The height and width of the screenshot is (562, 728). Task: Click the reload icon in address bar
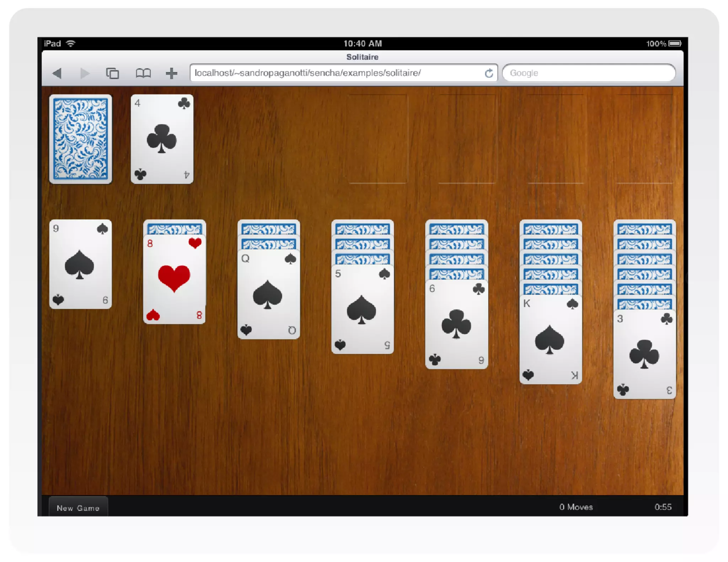click(489, 73)
